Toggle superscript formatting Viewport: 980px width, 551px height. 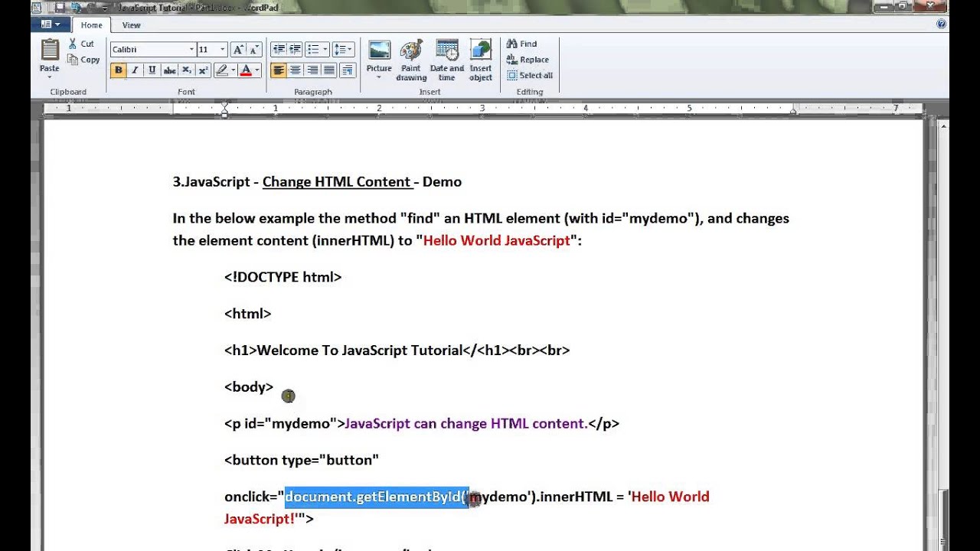(x=203, y=70)
